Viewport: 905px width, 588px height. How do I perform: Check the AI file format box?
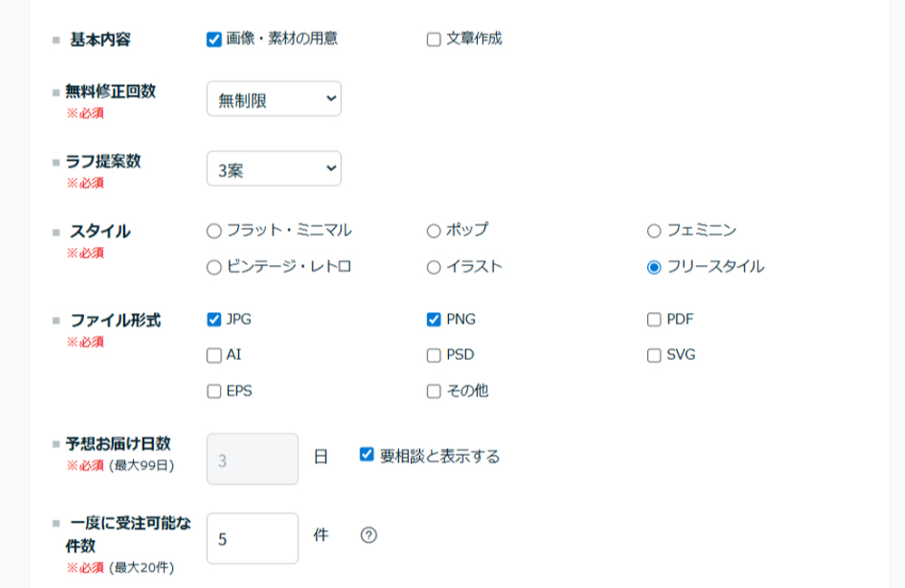tap(214, 356)
